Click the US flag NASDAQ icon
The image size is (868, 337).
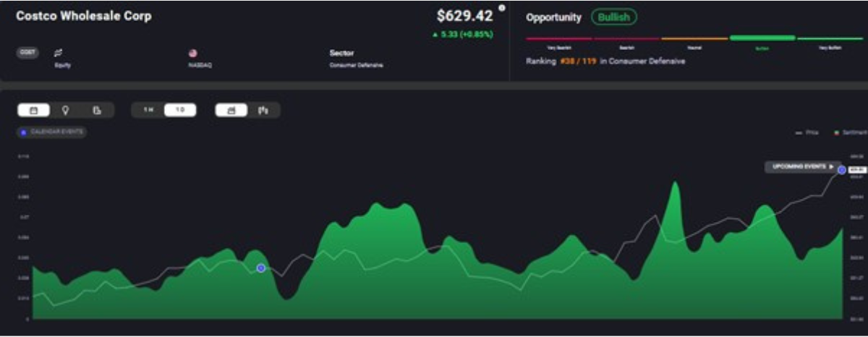coord(192,53)
